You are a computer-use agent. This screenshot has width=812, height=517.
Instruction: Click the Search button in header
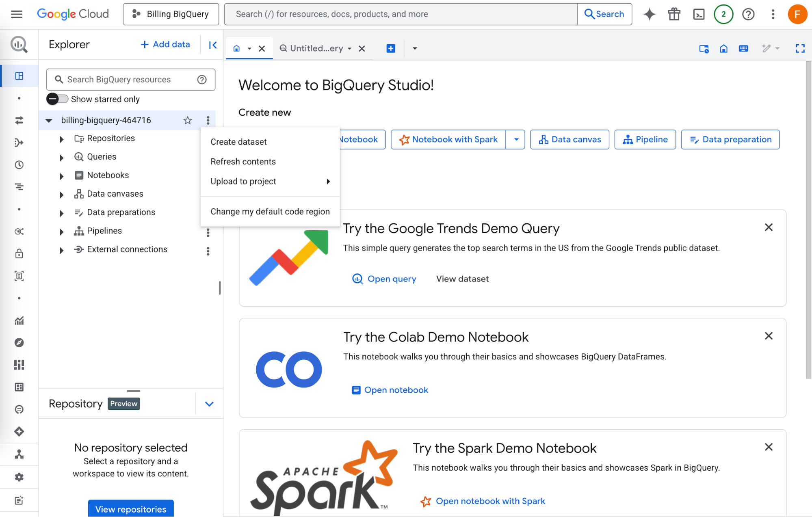604,14
